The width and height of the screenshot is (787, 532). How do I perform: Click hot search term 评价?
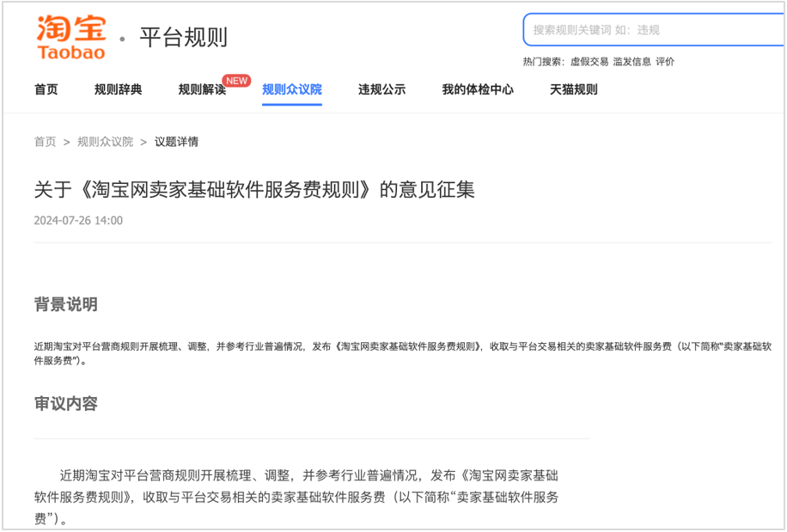pyautogui.click(x=665, y=62)
